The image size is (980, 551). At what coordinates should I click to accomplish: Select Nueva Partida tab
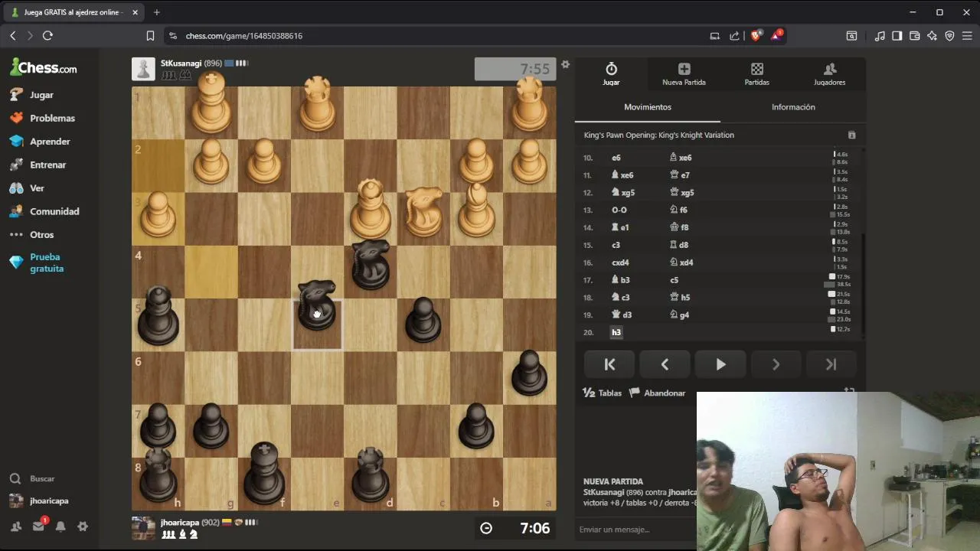(x=684, y=74)
